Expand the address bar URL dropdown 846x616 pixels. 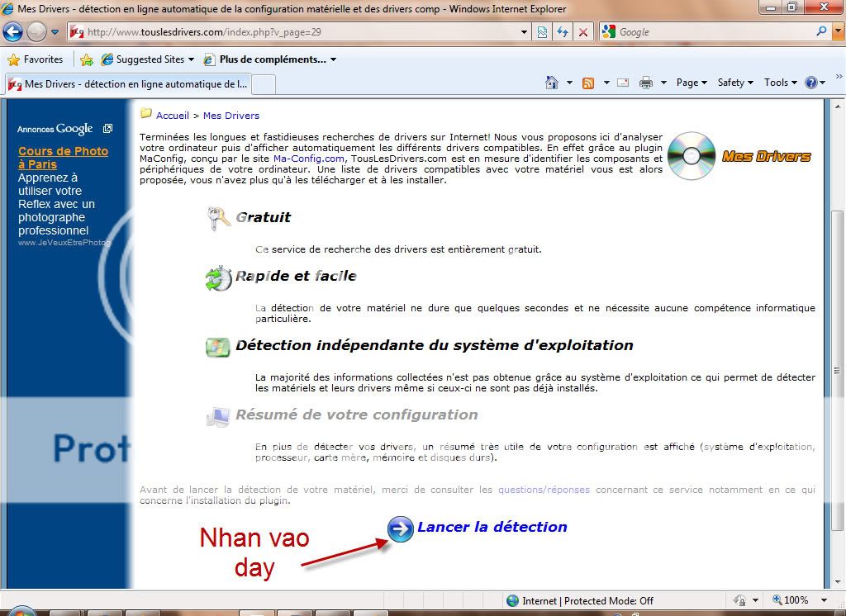click(525, 32)
